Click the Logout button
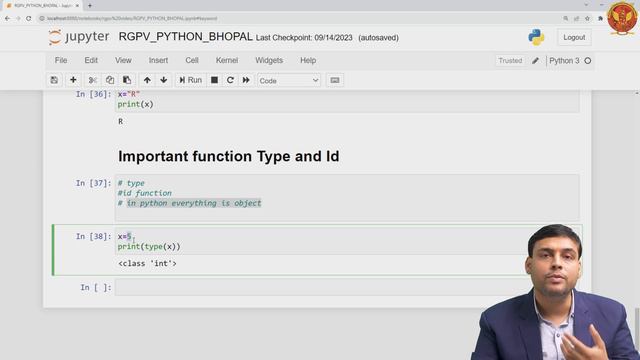Screen dimensions: 640x360 click(x=574, y=37)
